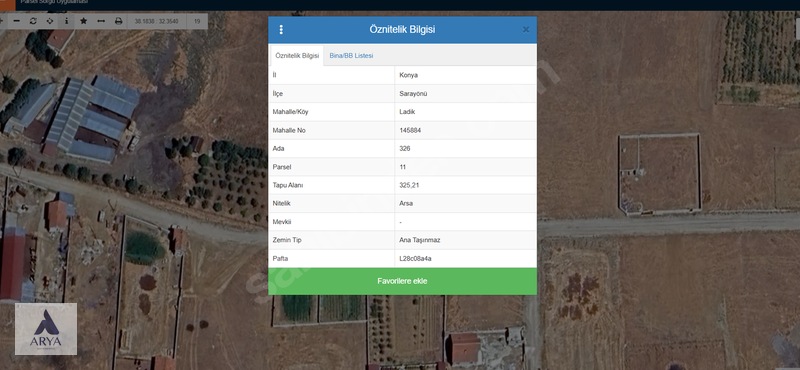Click the Pafta value L28c08a4a
The image size is (800, 370).
click(x=415, y=259)
